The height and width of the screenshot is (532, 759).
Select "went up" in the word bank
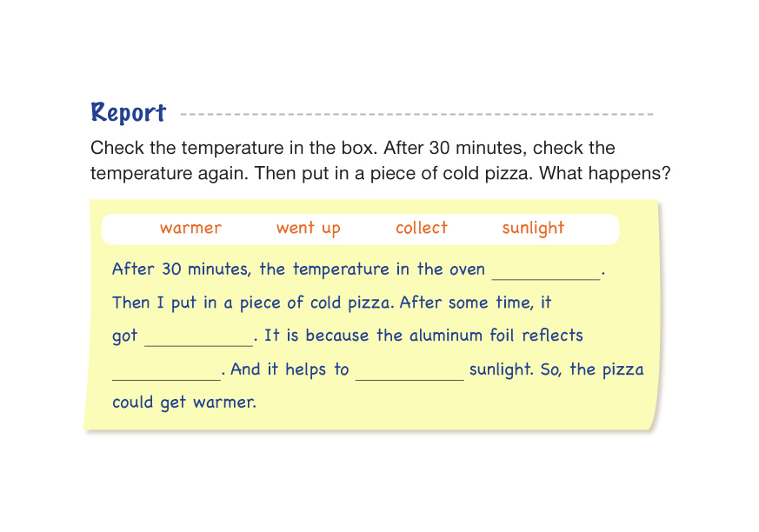tap(308, 228)
